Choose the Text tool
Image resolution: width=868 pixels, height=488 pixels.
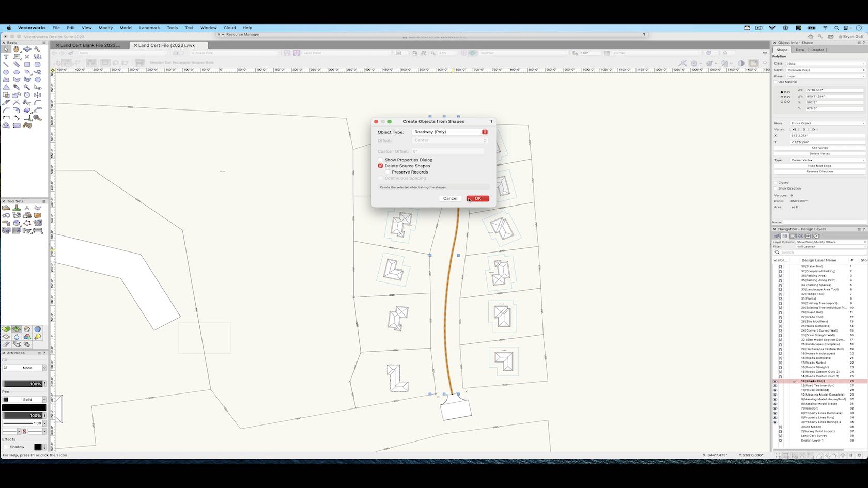6,57
